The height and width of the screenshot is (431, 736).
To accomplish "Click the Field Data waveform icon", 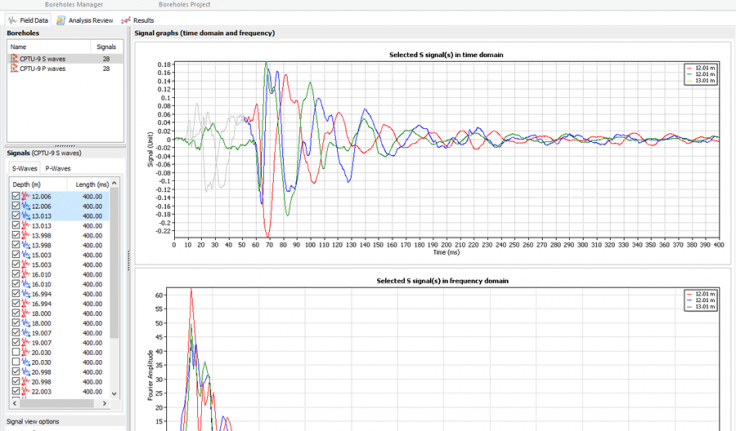I will [12, 20].
